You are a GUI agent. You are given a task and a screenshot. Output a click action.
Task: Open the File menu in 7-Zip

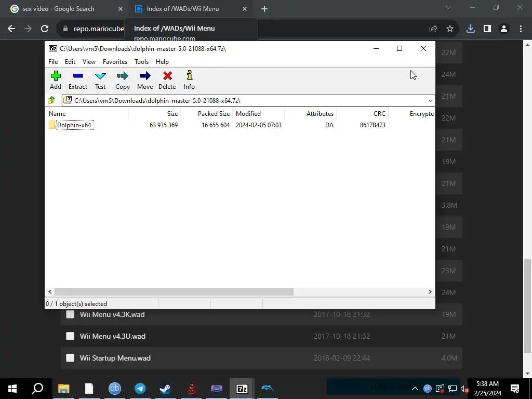(x=53, y=62)
